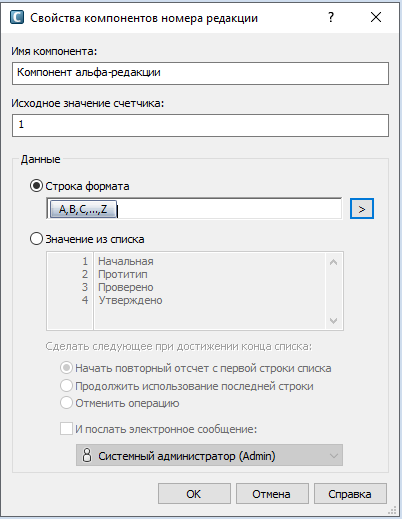Screen dimensions: 402x519
Task: Click the question mark help icon
Action: [331, 17]
